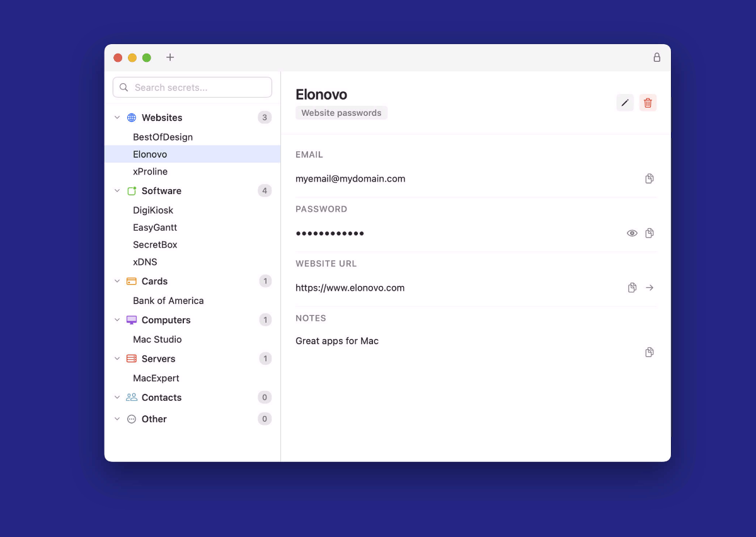Copy the website URL value

point(632,288)
